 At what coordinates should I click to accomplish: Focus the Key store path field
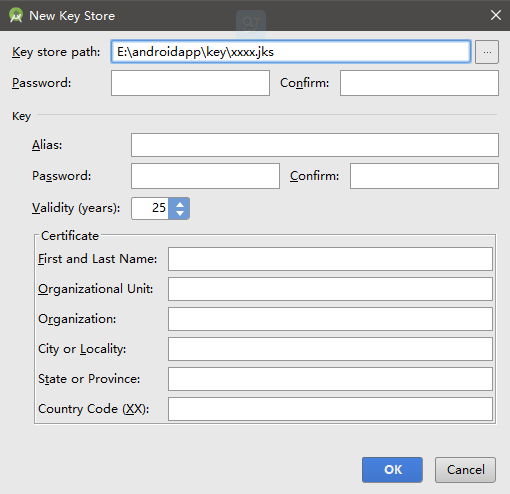pos(291,52)
